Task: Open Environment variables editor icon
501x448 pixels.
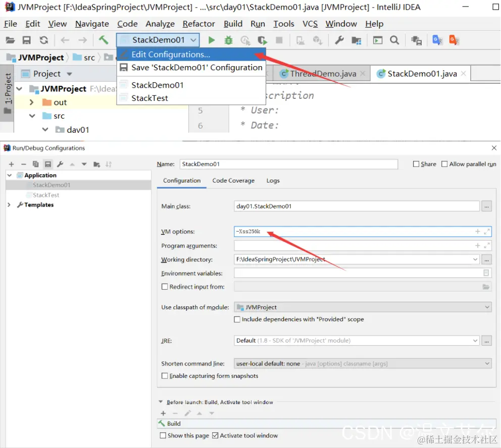Action: click(x=486, y=273)
